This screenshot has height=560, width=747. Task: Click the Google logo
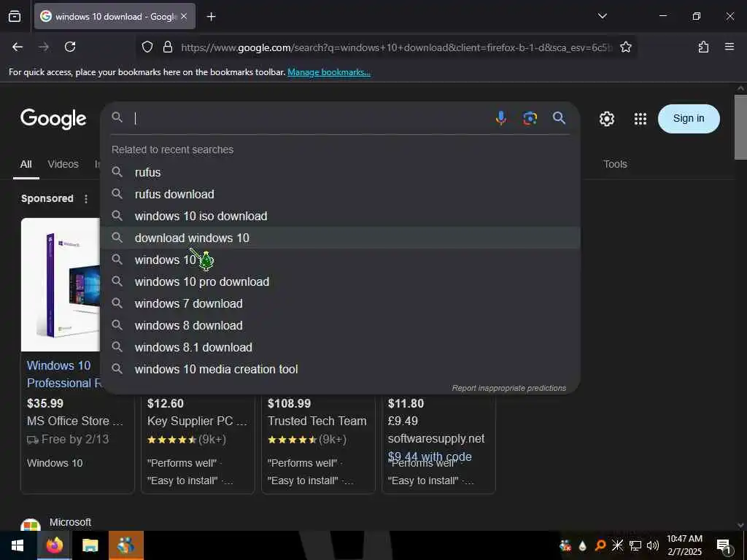pos(53,119)
